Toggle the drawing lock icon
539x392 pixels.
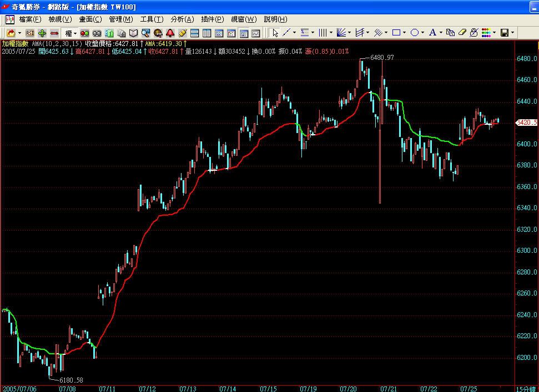click(474, 33)
